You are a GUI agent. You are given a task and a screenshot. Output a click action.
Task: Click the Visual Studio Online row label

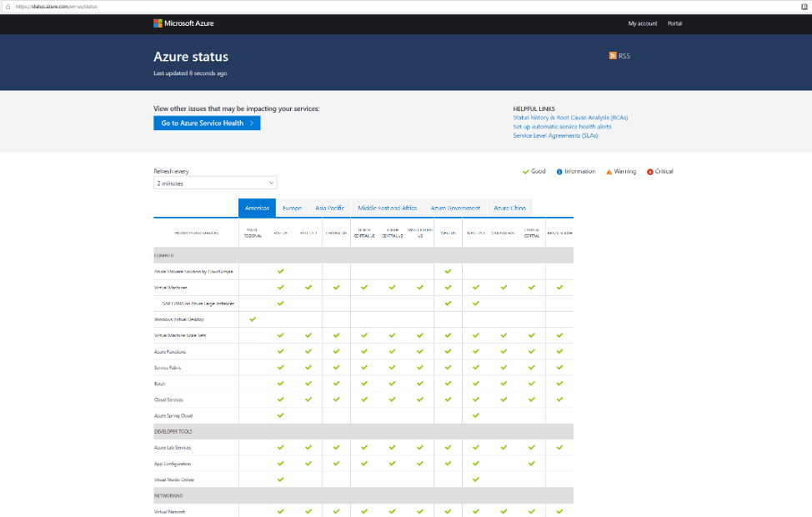pyautogui.click(x=174, y=479)
